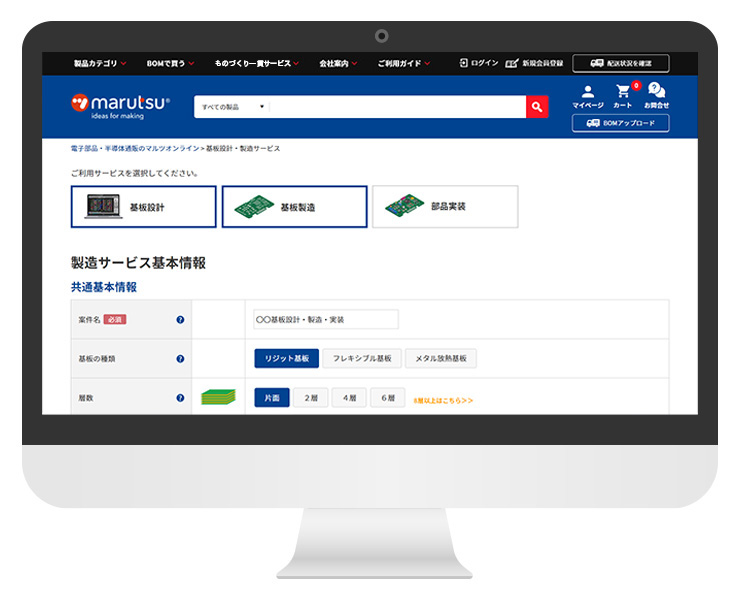
Task: Click the help icon beside 層数
Action: pos(180,398)
